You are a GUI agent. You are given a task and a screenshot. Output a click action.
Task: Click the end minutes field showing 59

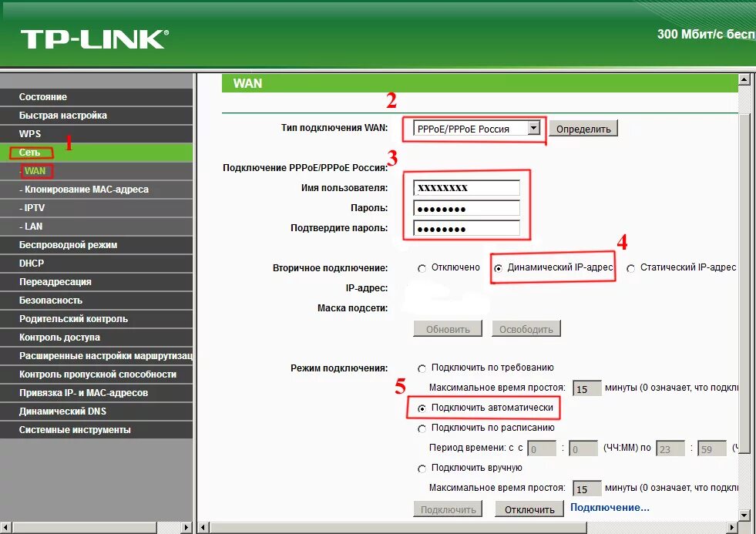712,448
